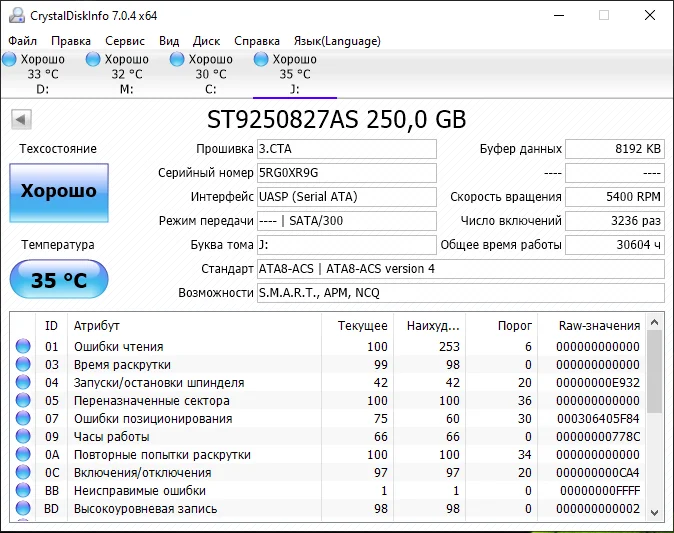The height and width of the screenshot is (533, 674).
Task: Click the Raw-значения column header
Action: pyautogui.click(x=591, y=326)
